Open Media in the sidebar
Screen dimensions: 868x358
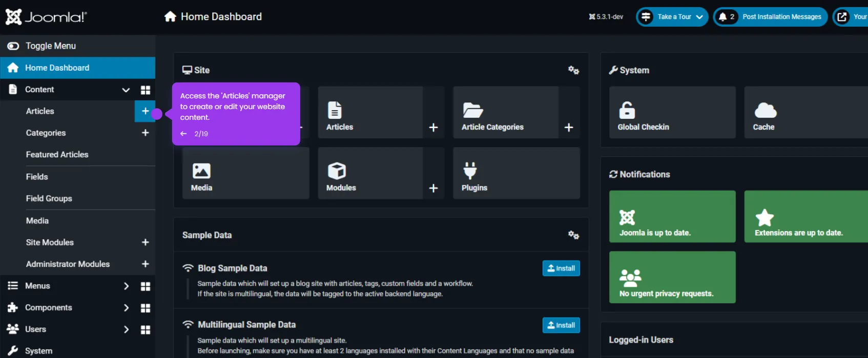point(37,221)
